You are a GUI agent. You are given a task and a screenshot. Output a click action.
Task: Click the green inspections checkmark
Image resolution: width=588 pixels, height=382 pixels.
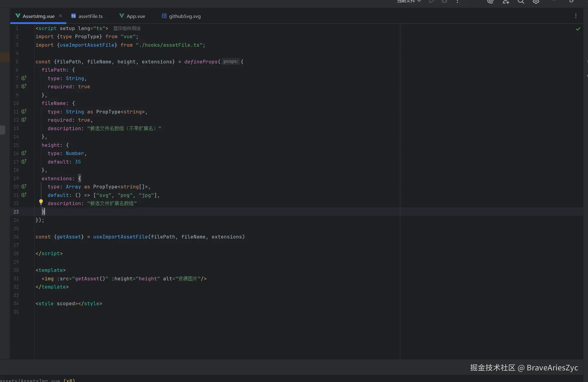(x=578, y=29)
